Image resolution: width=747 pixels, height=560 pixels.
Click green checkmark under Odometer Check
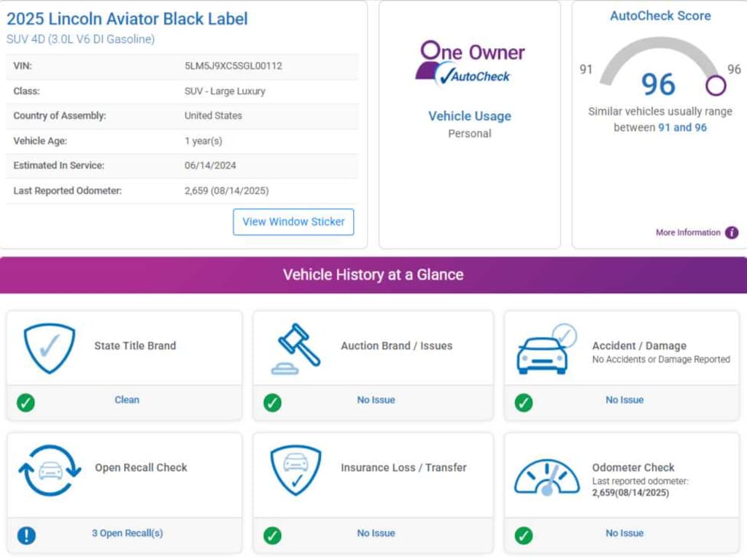click(x=524, y=535)
